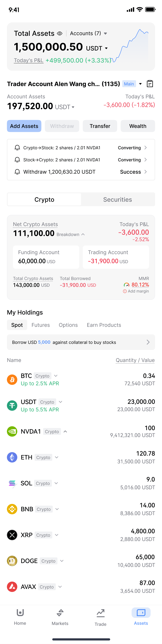The height and width of the screenshot is (644, 162).
Task: Tap the bell icon beside Withdraw notification
Action: (x=17, y=172)
